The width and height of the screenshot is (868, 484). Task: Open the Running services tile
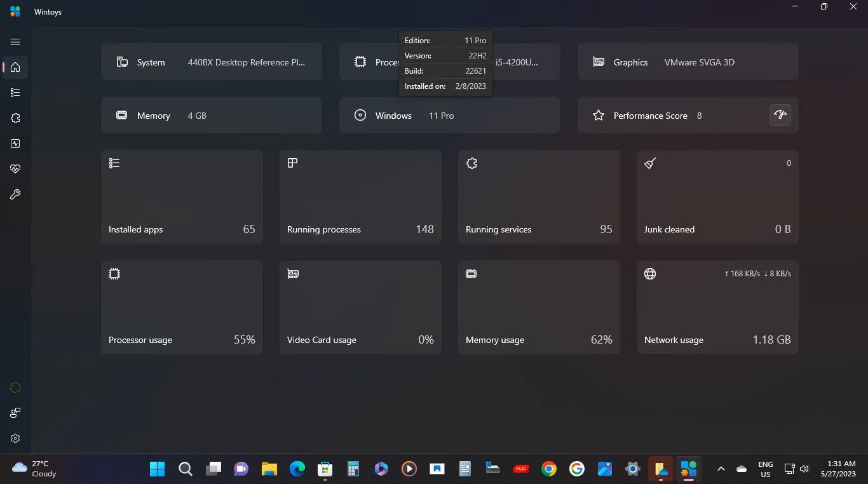539,197
